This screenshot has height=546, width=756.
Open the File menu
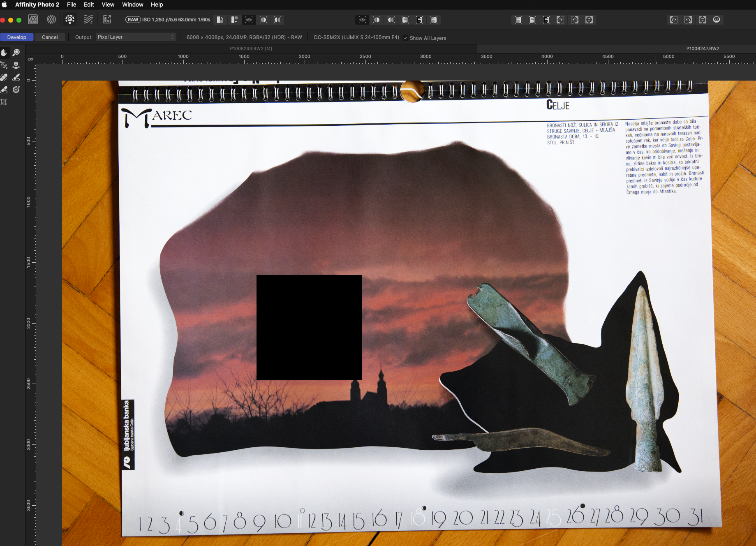tap(72, 5)
